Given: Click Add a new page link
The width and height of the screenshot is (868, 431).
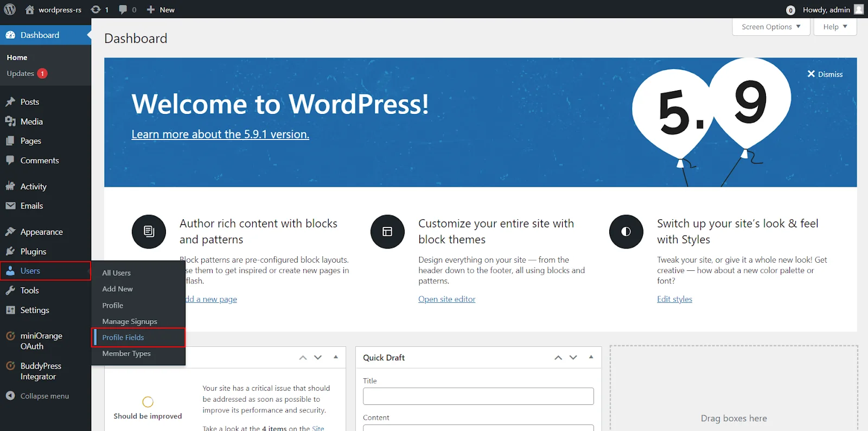Looking at the screenshot, I should [211, 299].
